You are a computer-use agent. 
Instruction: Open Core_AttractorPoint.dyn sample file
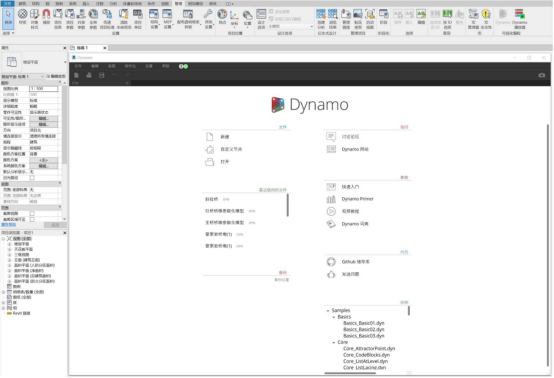coord(369,349)
